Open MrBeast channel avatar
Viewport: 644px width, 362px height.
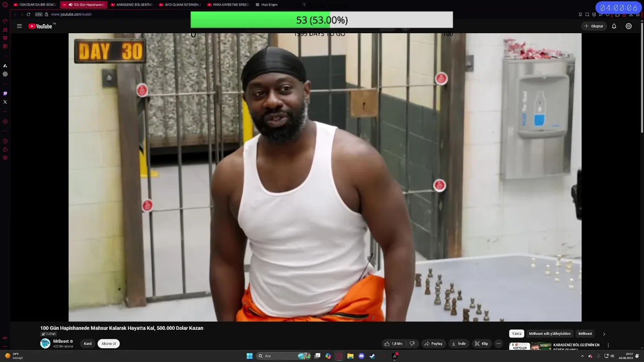point(45,343)
